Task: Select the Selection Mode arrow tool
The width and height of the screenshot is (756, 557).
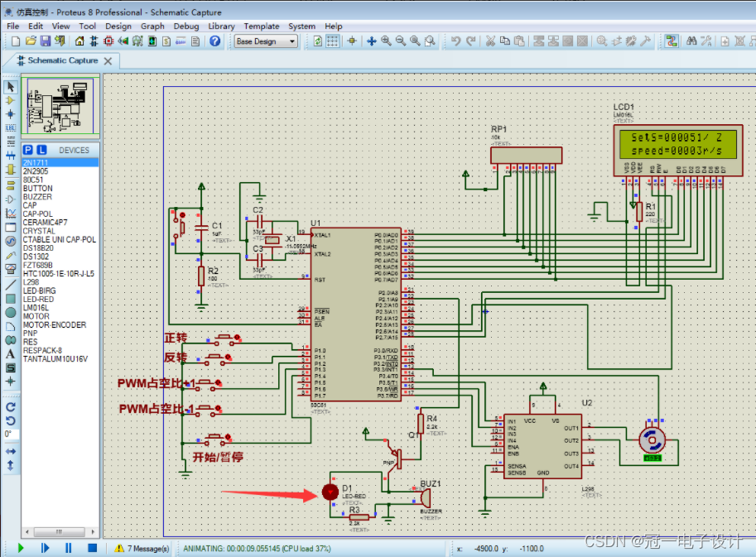Action: (x=10, y=87)
